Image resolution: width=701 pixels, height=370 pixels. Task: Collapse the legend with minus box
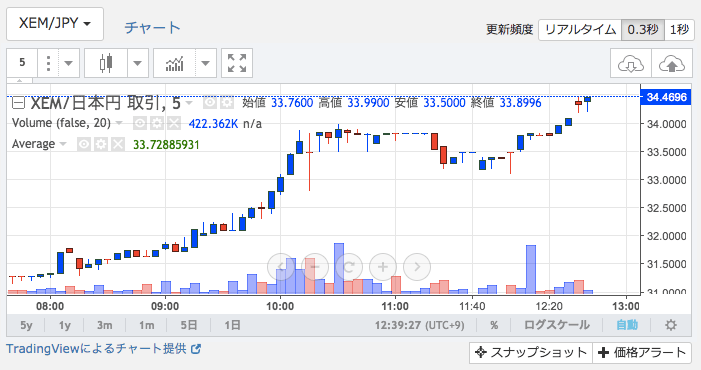pyautogui.click(x=18, y=103)
